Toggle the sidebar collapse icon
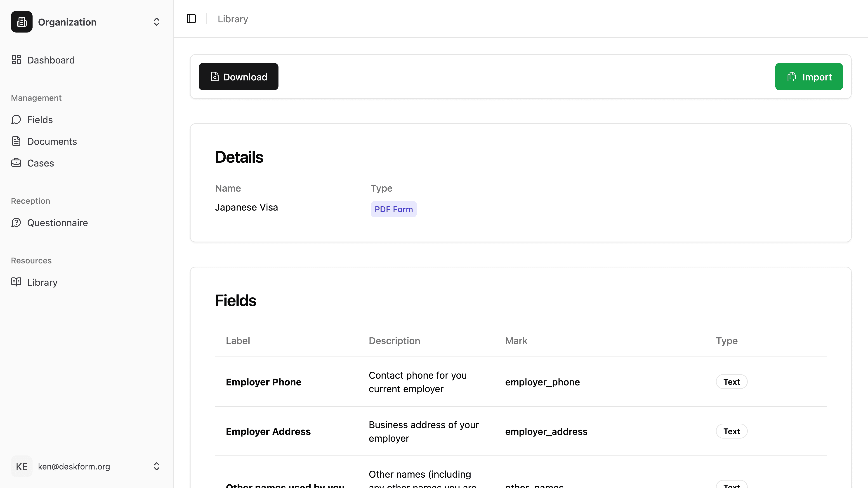Viewport: 868px width, 488px height. click(191, 19)
